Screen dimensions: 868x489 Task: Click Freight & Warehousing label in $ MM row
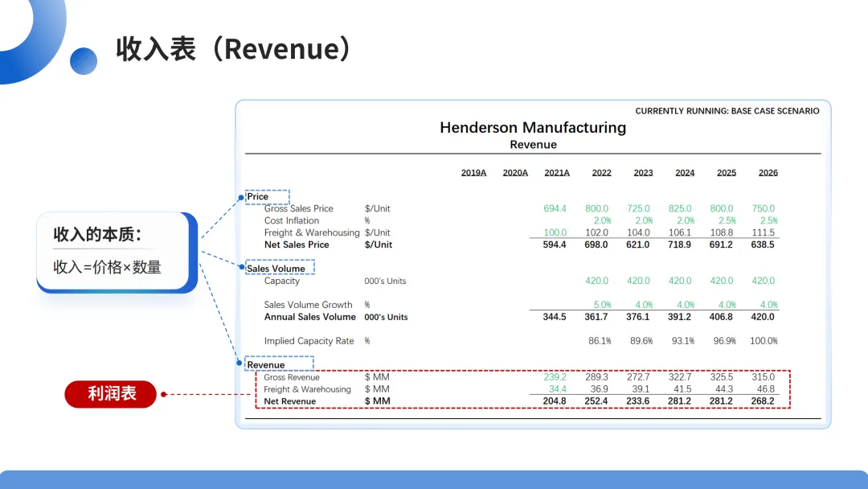(x=307, y=389)
